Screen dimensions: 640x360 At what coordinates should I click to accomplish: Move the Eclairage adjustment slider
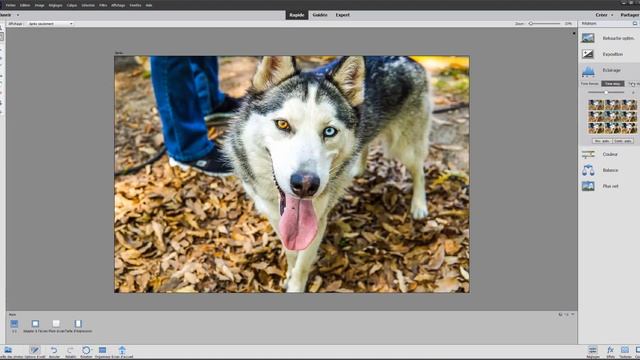(606, 93)
